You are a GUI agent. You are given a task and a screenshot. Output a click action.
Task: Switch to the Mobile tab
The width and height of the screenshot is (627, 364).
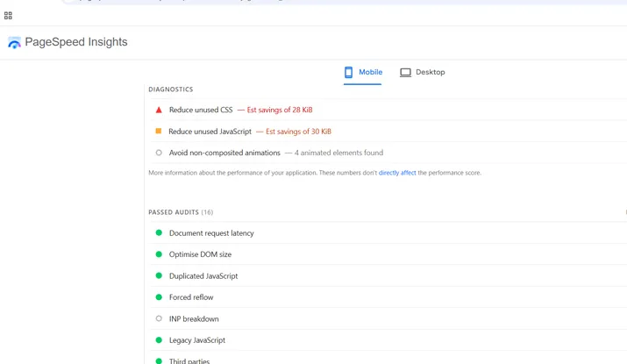pyautogui.click(x=363, y=73)
